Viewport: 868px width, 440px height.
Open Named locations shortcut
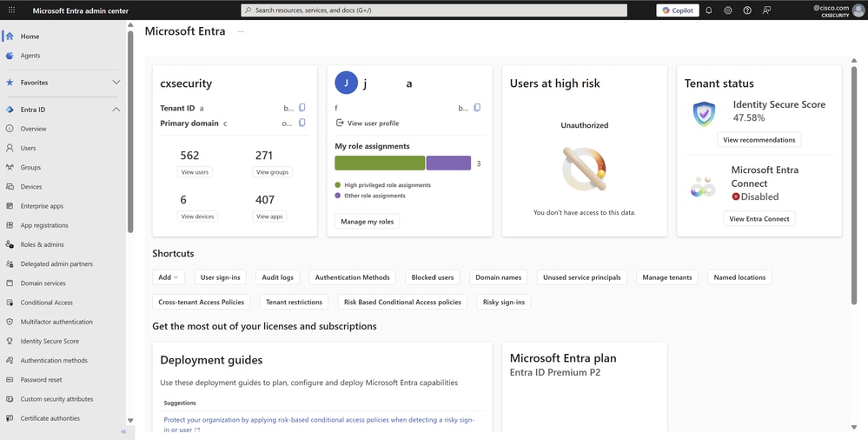tap(739, 277)
